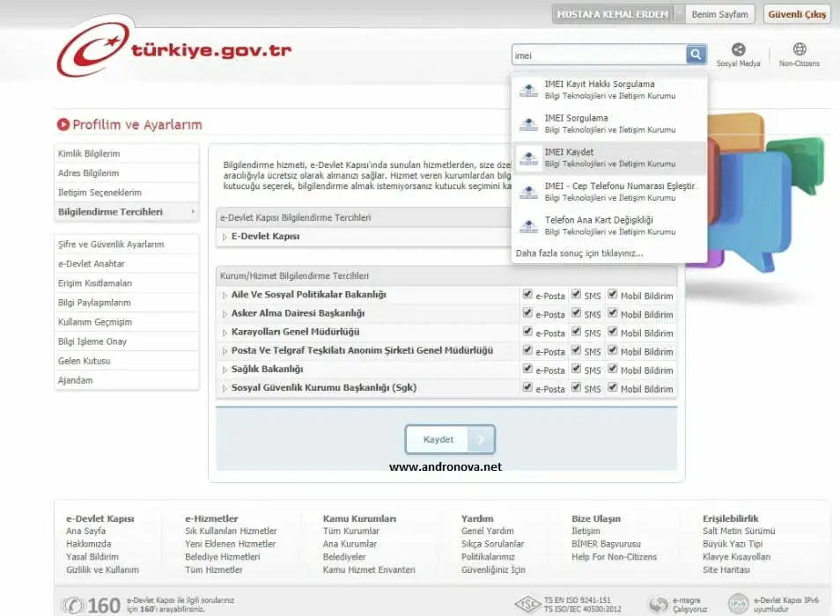Click Daha fazla sonuç için tıklayınız

pos(579,253)
